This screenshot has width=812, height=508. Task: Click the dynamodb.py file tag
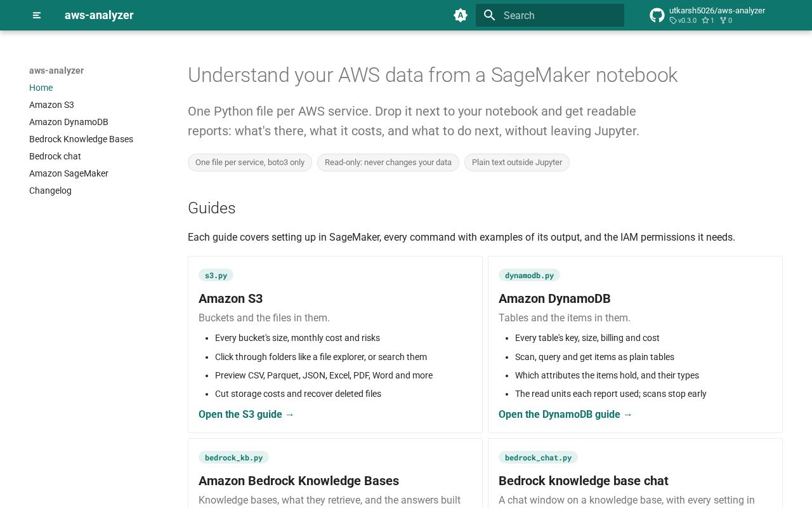(x=529, y=275)
